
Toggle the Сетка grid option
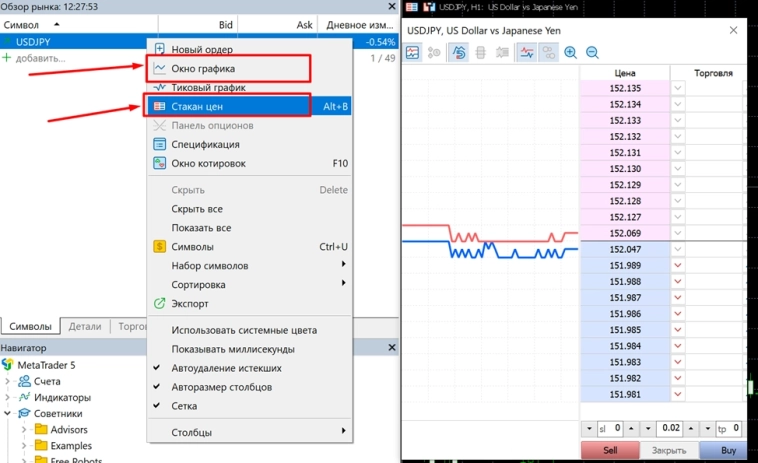[184, 405]
